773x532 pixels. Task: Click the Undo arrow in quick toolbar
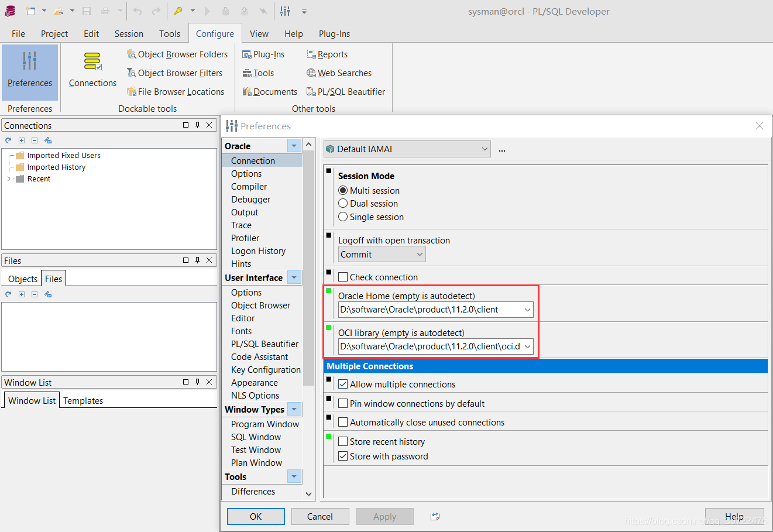(x=138, y=11)
